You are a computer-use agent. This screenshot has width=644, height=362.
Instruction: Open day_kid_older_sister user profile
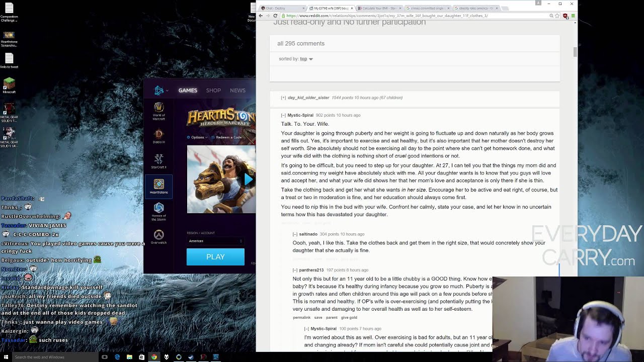tap(308, 98)
